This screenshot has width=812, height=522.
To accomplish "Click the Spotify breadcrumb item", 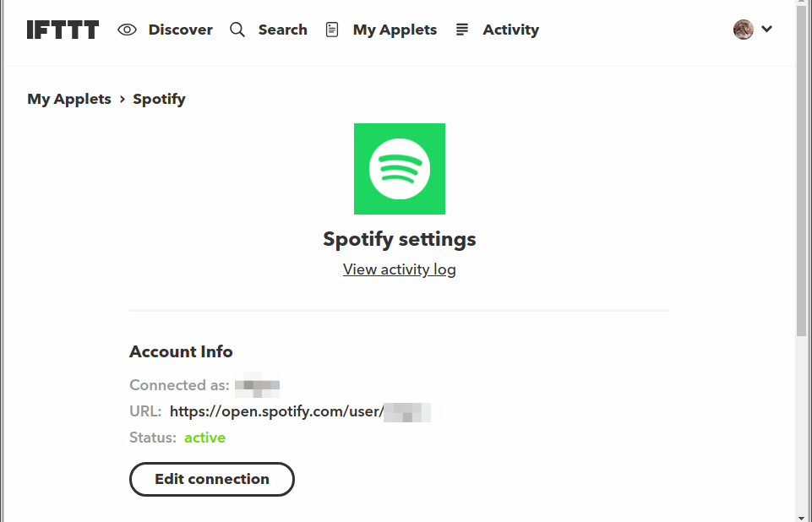I will pos(159,99).
